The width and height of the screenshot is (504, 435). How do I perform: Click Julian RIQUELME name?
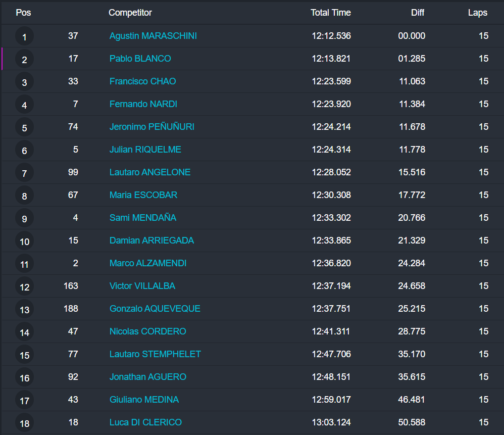(145, 150)
